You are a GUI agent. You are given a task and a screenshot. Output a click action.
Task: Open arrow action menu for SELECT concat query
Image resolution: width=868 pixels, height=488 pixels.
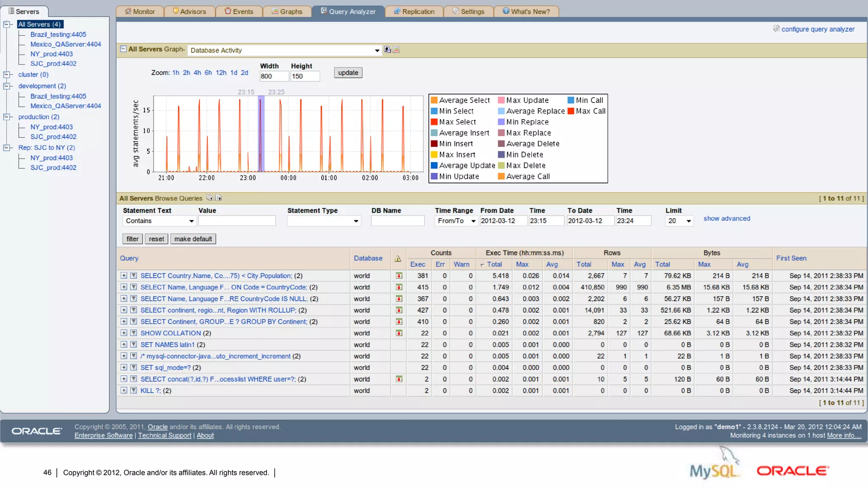(x=134, y=379)
